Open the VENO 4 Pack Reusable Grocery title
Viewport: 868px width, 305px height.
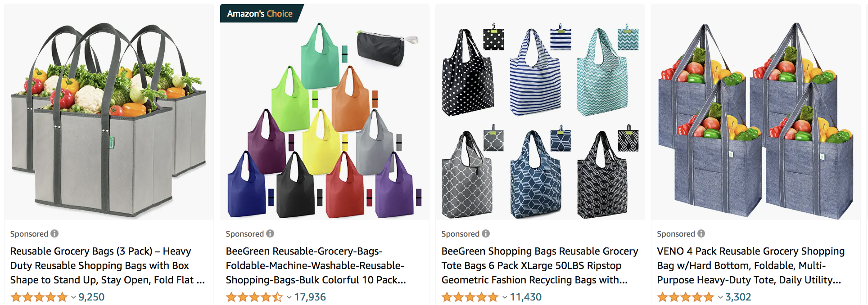750,265
